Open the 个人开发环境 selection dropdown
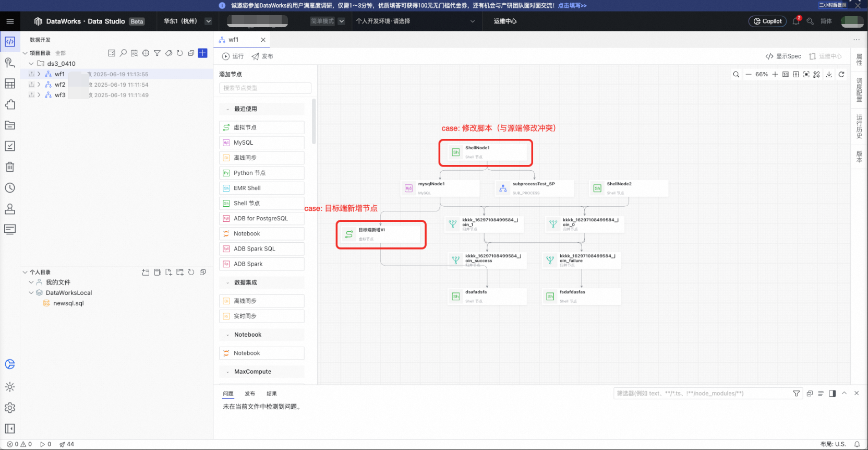Image resolution: width=868 pixels, height=450 pixels. [415, 21]
